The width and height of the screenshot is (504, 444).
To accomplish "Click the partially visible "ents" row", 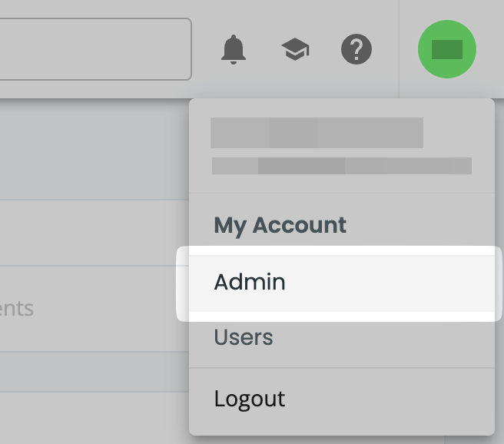I will coord(17,309).
